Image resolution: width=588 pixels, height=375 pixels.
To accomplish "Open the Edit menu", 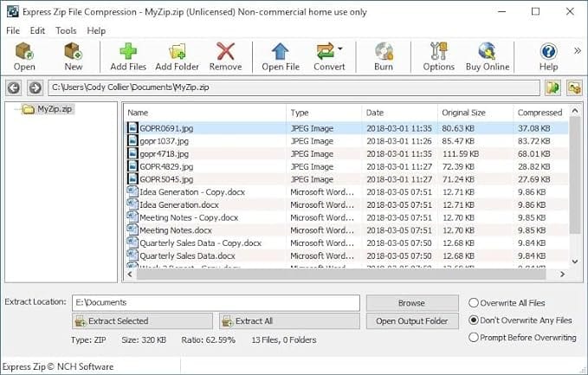I will point(37,31).
